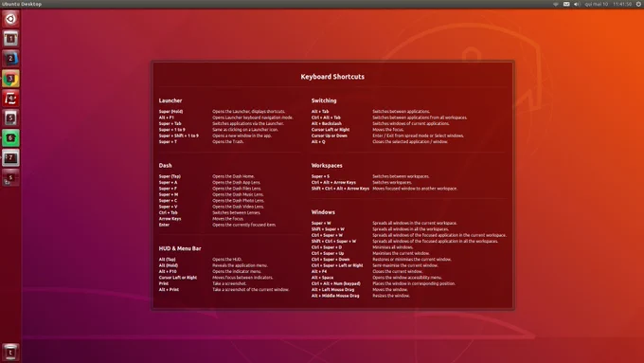This screenshot has height=363, width=644.
Task: Click "Opens the Dash Video Lens."
Action: pos(239,207)
